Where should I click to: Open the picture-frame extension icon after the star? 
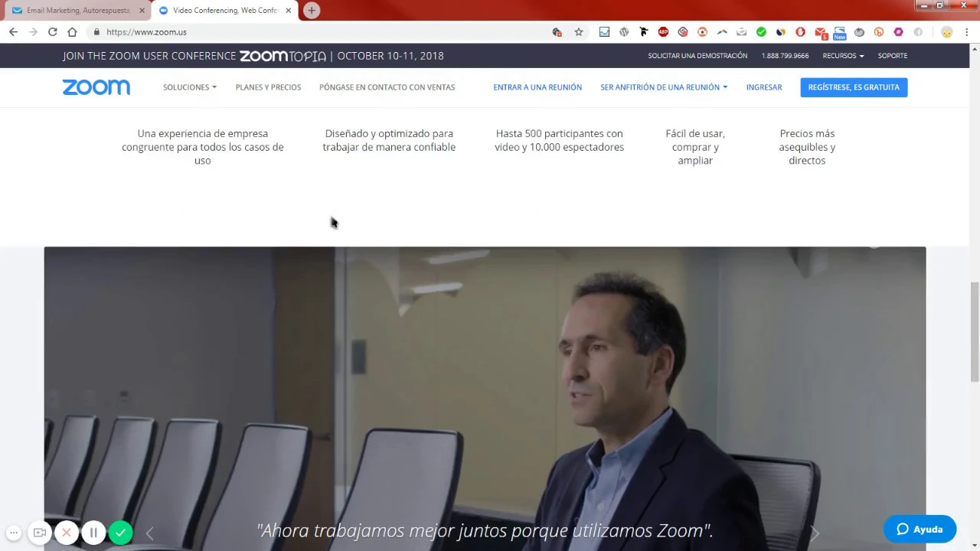[x=604, y=32]
